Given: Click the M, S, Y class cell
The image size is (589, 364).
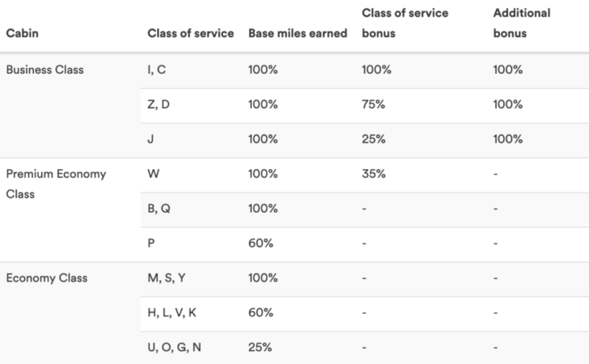Looking at the screenshot, I should click(166, 278).
